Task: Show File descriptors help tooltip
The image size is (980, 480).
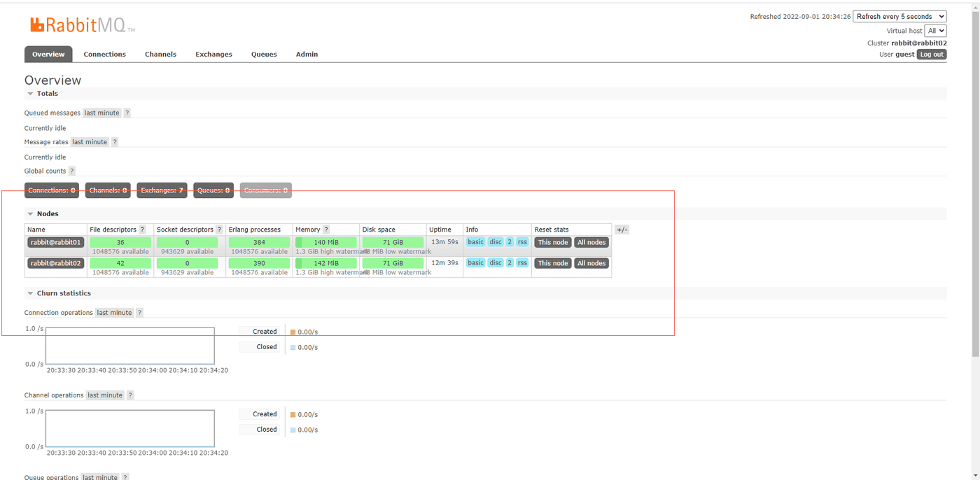Action: click(143, 230)
